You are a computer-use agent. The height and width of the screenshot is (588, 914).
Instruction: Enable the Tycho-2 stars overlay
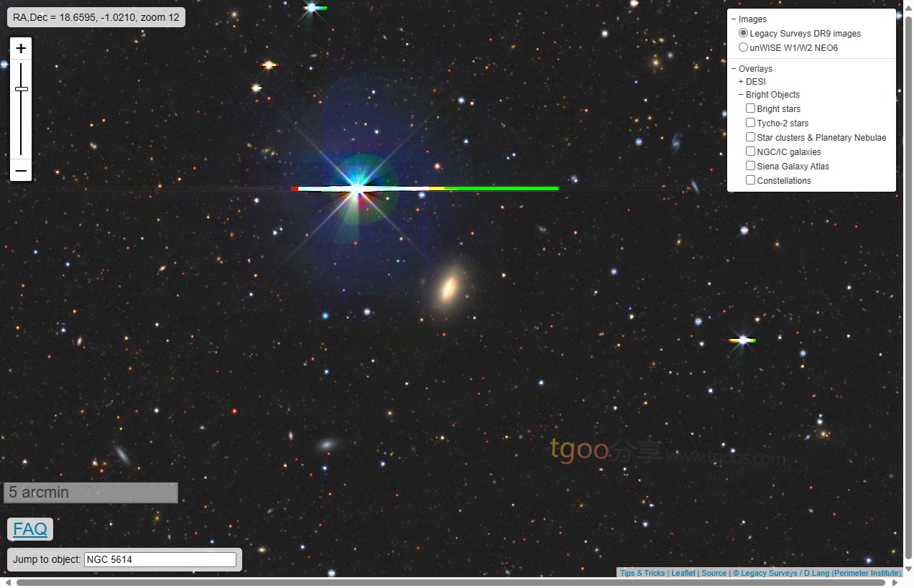(750, 123)
